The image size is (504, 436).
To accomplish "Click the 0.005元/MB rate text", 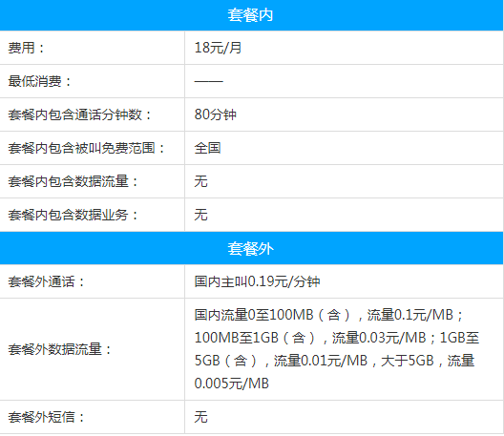I will point(231,384).
